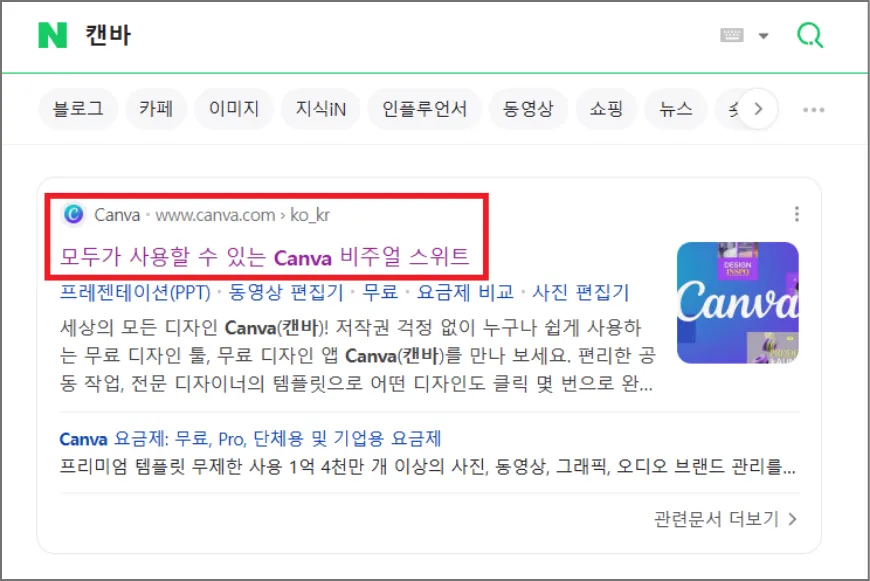Click the Canva thumbnail image
This screenshot has width=870, height=581.
coord(737,302)
